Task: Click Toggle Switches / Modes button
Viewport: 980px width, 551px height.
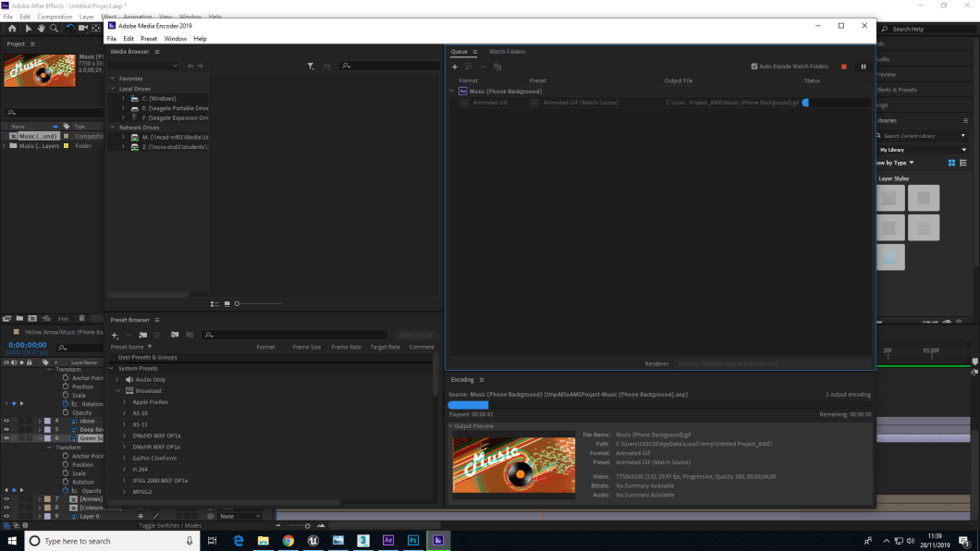Action: pos(170,526)
